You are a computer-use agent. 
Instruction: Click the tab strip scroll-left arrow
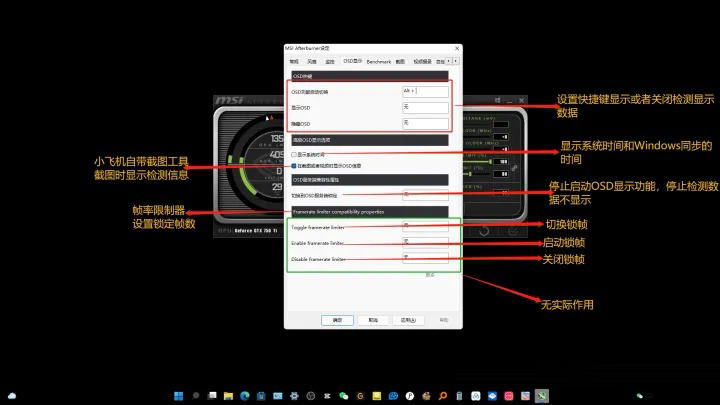449,61
